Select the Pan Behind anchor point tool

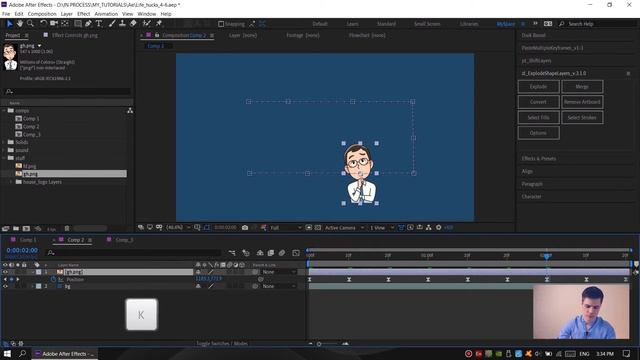tap(64, 24)
